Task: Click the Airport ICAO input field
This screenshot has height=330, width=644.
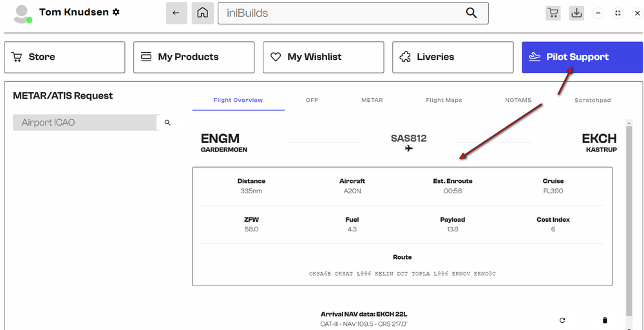Action: click(x=85, y=122)
